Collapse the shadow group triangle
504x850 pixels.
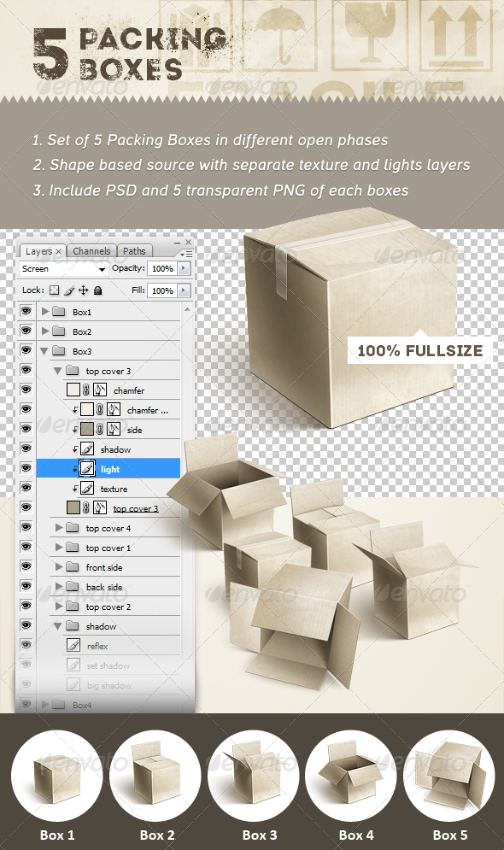coord(57,627)
